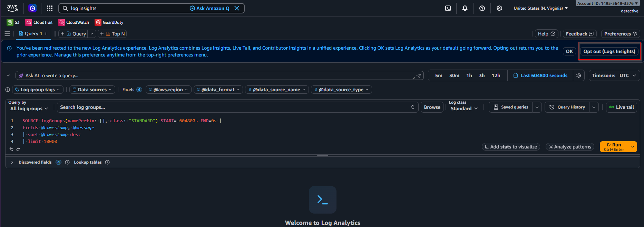Open the Last 604800 seconds picker
Viewport: 644px width, 227px height.
click(x=540, y=75)
